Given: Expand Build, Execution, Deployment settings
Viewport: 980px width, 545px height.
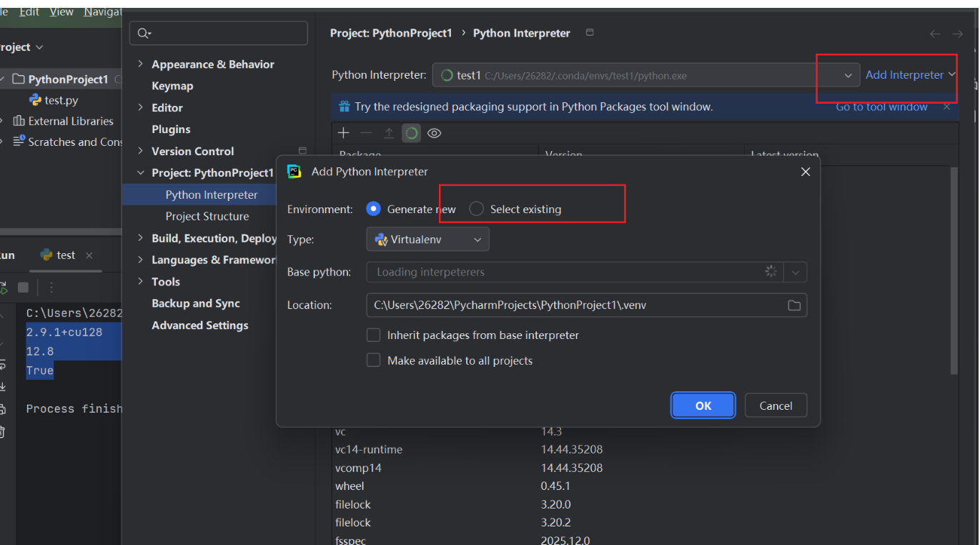Looking at the screenshot, I should point(140,238).
